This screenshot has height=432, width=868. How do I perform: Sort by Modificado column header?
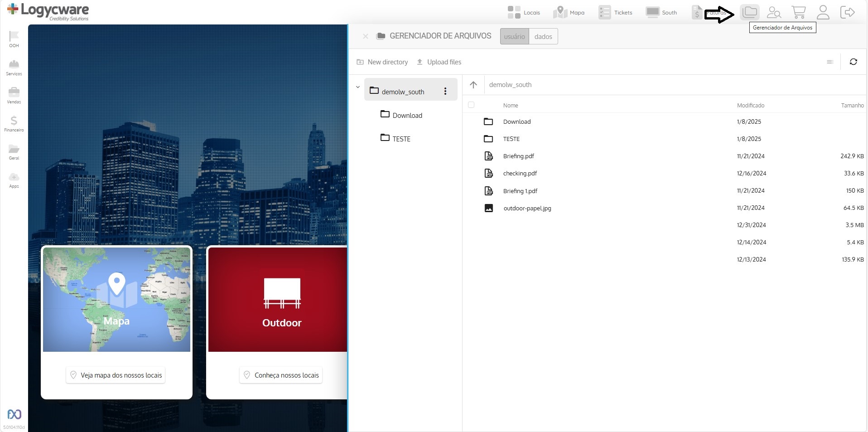pos(751,105)
